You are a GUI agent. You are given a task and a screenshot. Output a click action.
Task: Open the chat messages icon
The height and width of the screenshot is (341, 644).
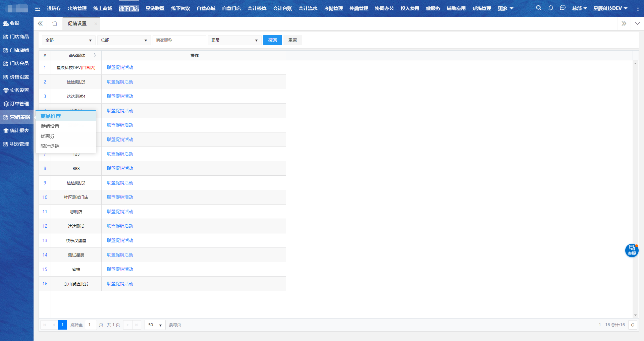[x=562, y=8]
